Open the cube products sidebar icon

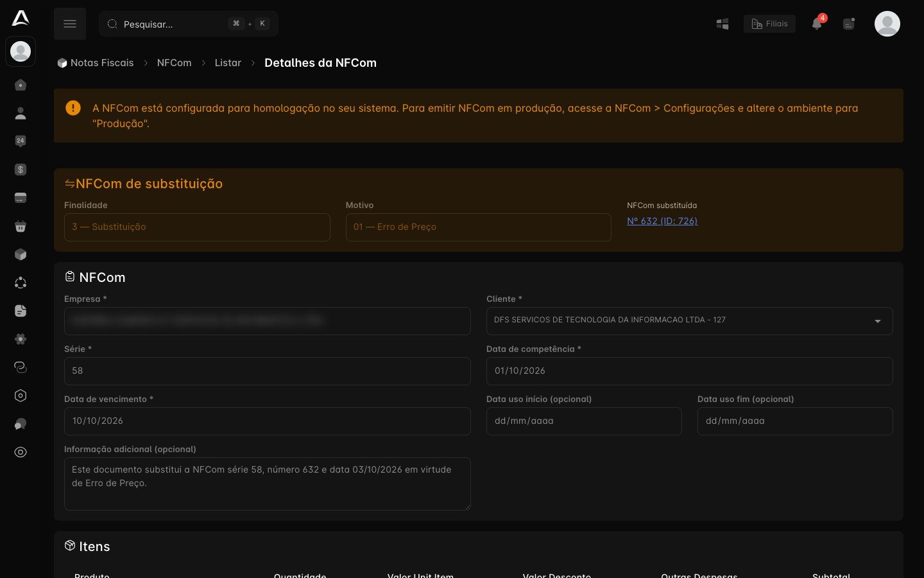(x=21, y=254)
